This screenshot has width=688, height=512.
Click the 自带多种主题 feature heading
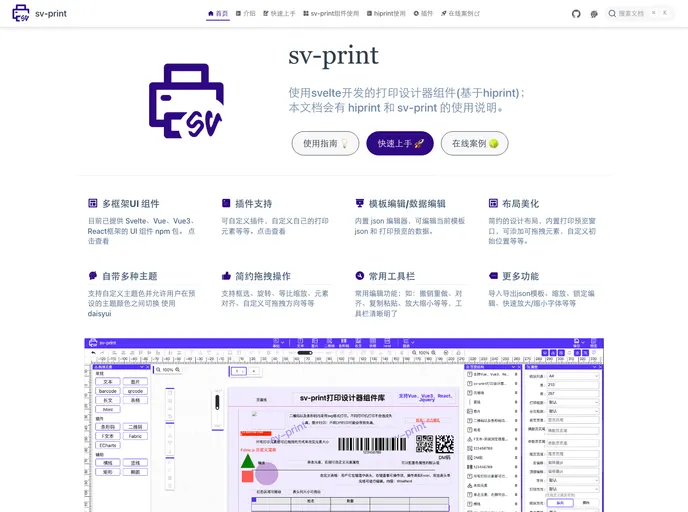pos(130,276)
